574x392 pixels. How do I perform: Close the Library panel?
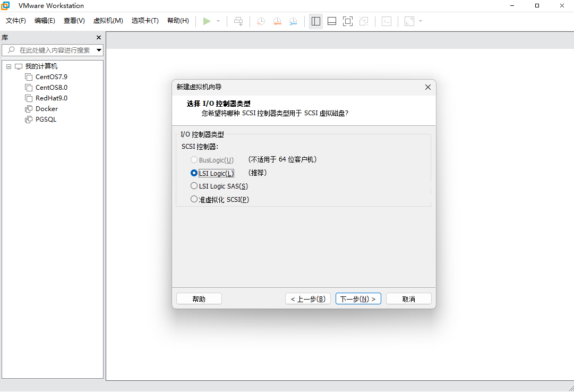(x=98, y=37)
